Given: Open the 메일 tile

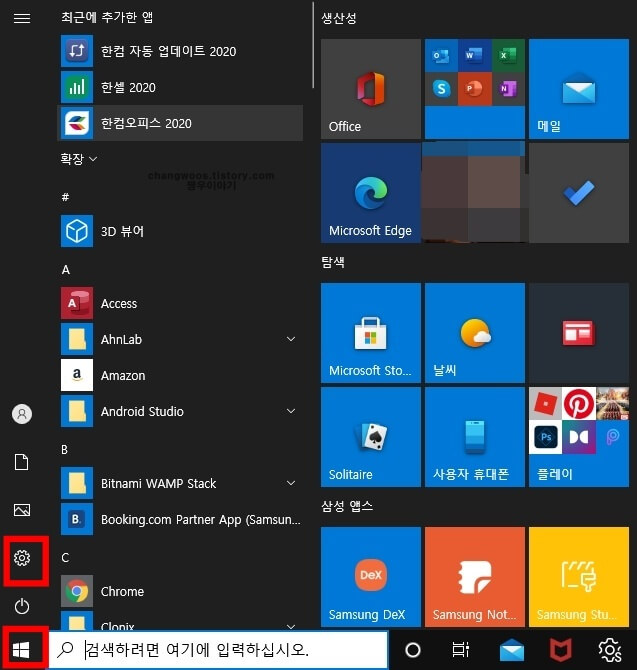Looking at the screenshot, I should click(x=579, y=89).
